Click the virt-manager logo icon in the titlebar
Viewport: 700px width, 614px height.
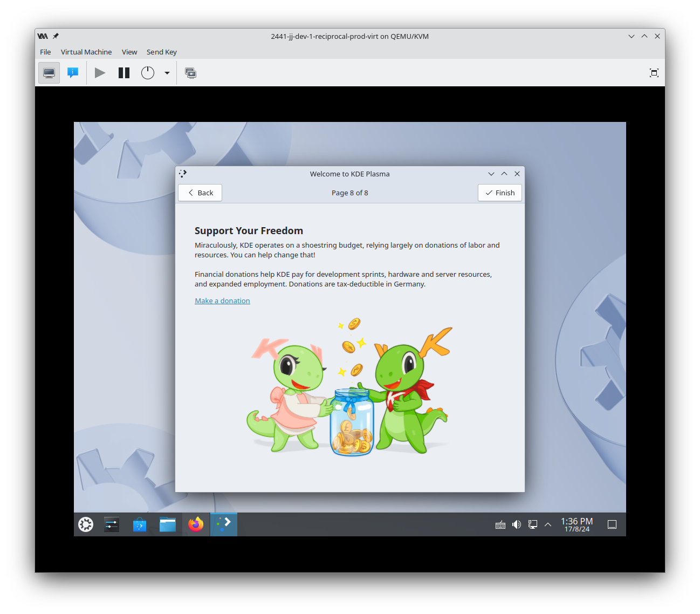(43, 36)
